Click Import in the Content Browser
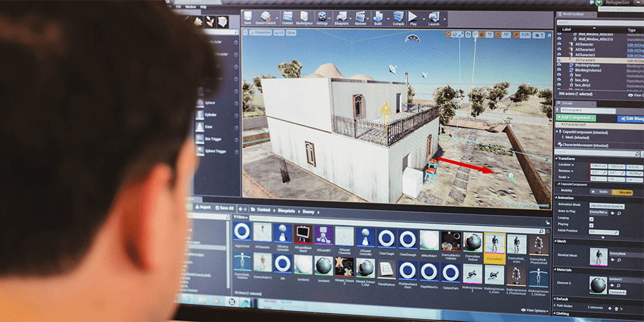 pyautogui.click(x=204, y=207)
